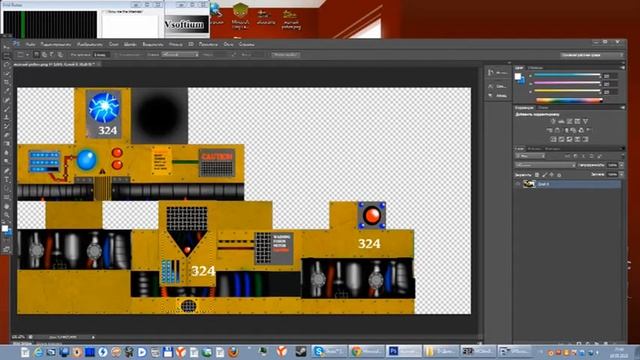This screenshot has height=360, width=640.
Task: Set New Selection mode in options bar
Action: pos(36,54)
